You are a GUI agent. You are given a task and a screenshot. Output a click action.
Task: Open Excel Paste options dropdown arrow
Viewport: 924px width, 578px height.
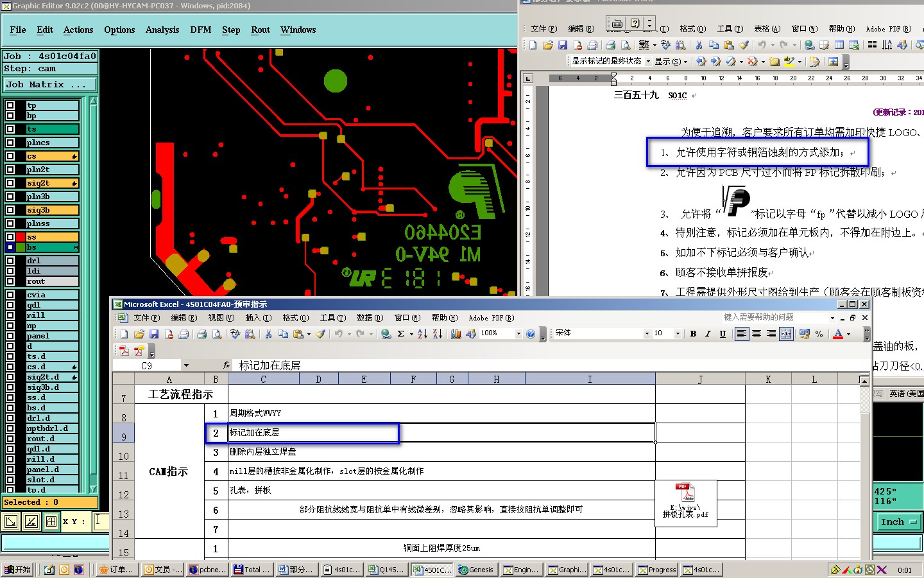click(x=309, y=334)
